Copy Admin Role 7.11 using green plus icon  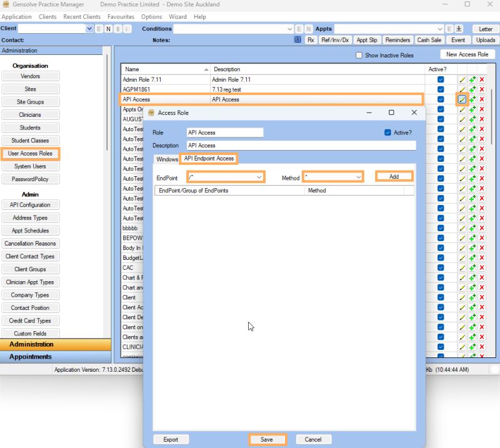472,79
